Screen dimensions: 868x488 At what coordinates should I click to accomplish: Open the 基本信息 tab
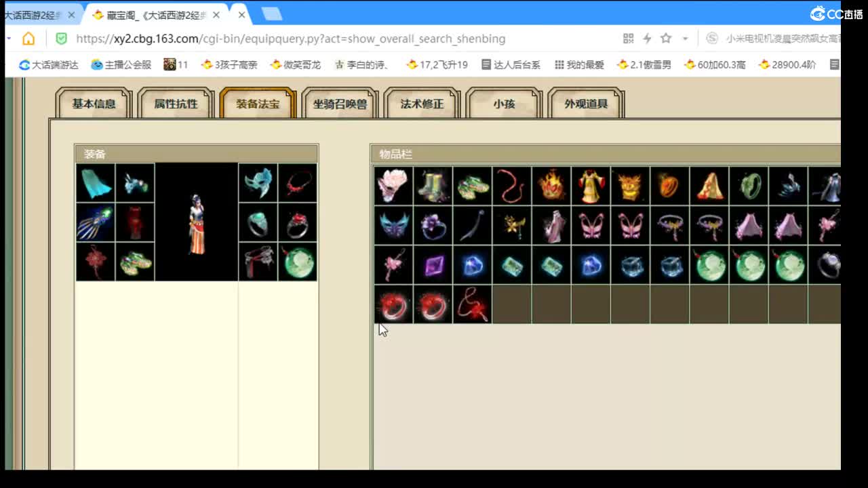(x=94, y=104)
